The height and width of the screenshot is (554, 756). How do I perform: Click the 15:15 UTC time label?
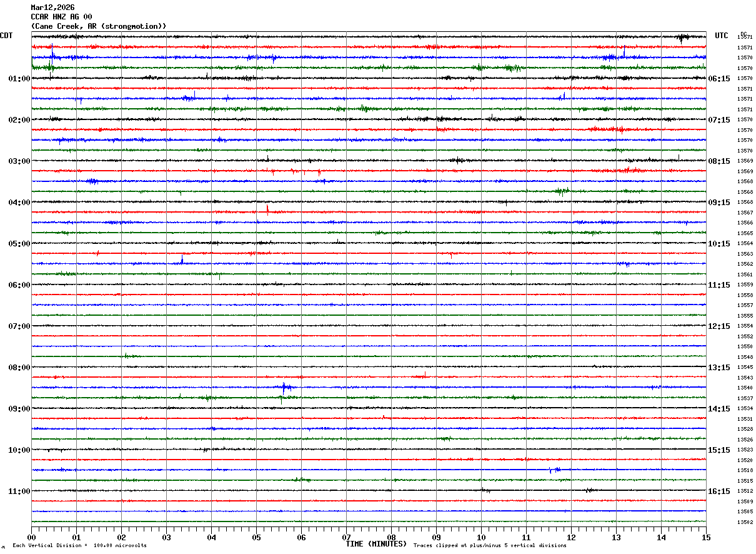click(719, 450)
